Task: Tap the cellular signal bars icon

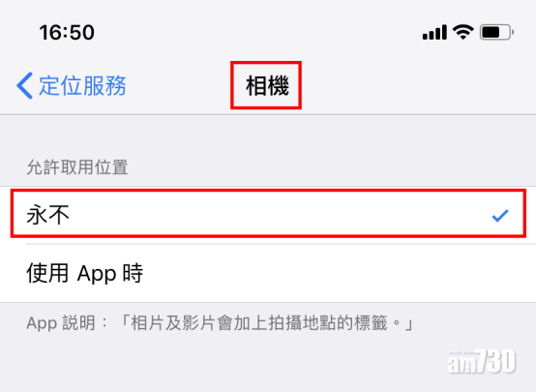Action: [434, 32]
